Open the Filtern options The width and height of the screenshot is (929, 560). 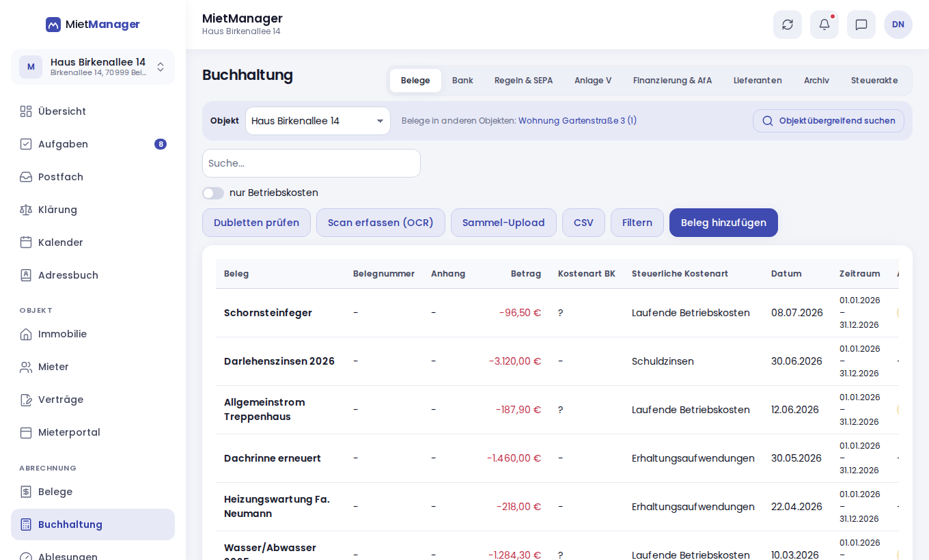[637, 223]
